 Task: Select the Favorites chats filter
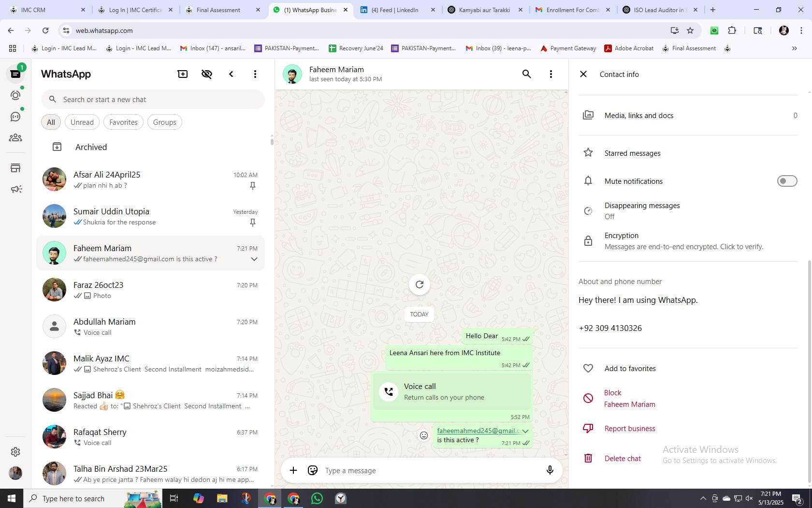pyautogui.click(x=123, y=122)
